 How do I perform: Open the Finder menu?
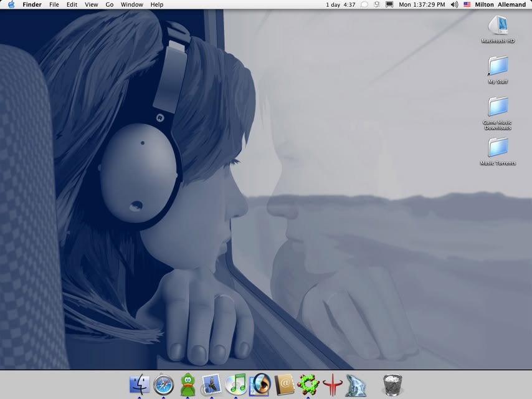pyautogui.click(x=32, y=4)
